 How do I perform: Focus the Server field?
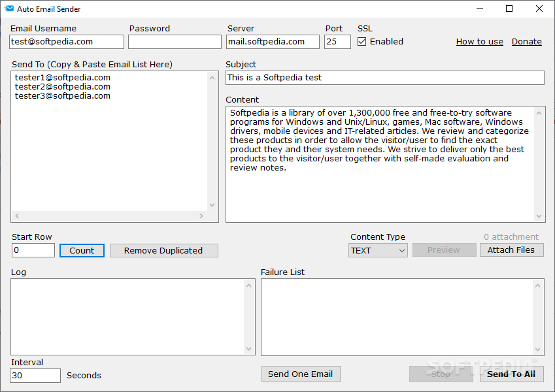[273, 42]
